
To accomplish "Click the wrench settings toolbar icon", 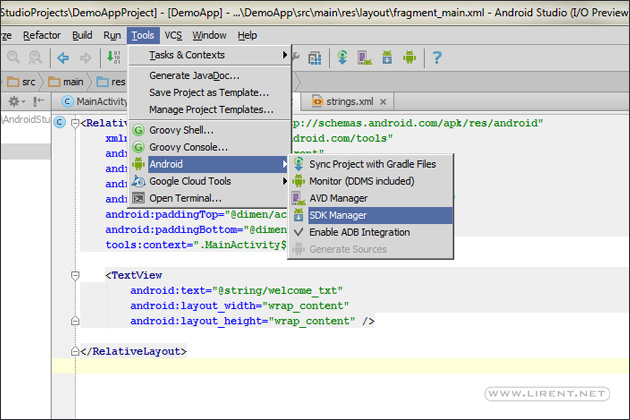I will point(296,57).
